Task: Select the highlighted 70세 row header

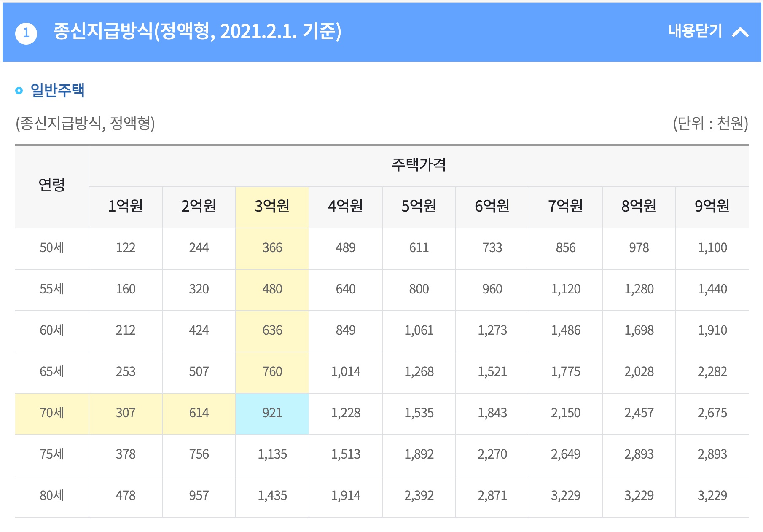Action: pyautogui.click(x=52, y=413)
